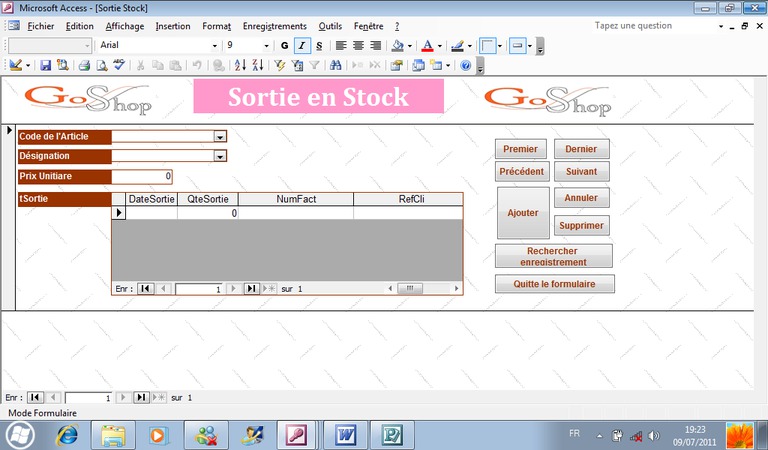Click the Quitte le formulaire button
768x450 pixels.
(x=554, y=283)
